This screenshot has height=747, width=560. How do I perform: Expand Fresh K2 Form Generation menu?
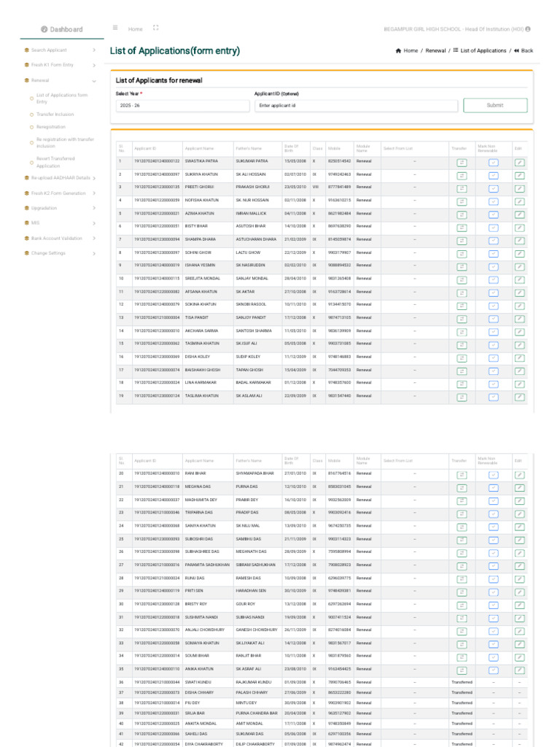click(60, 193)
